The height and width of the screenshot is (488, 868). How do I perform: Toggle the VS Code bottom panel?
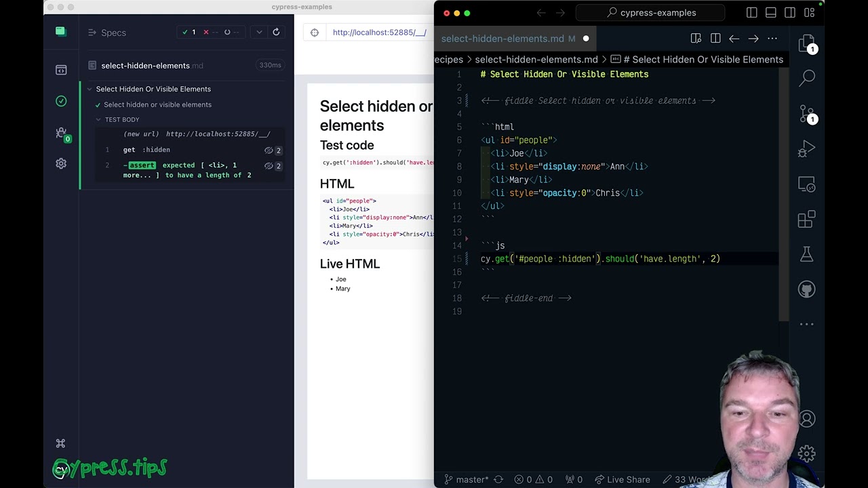[771, 13]
